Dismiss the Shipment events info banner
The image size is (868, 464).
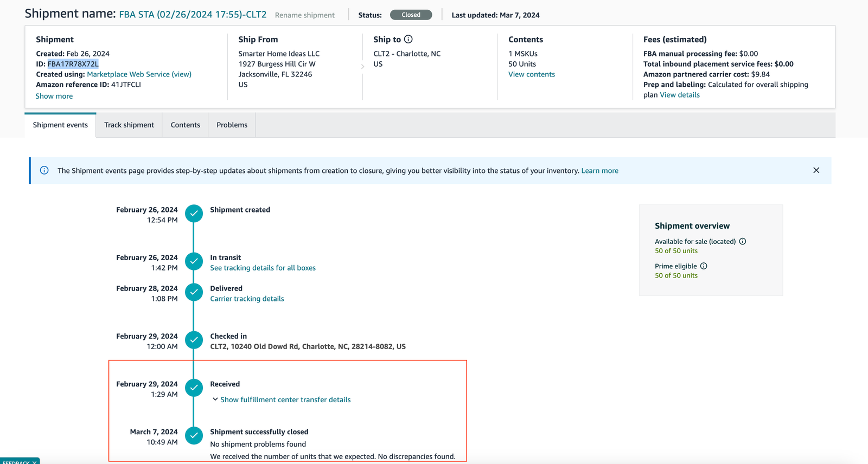pos(816,170)
